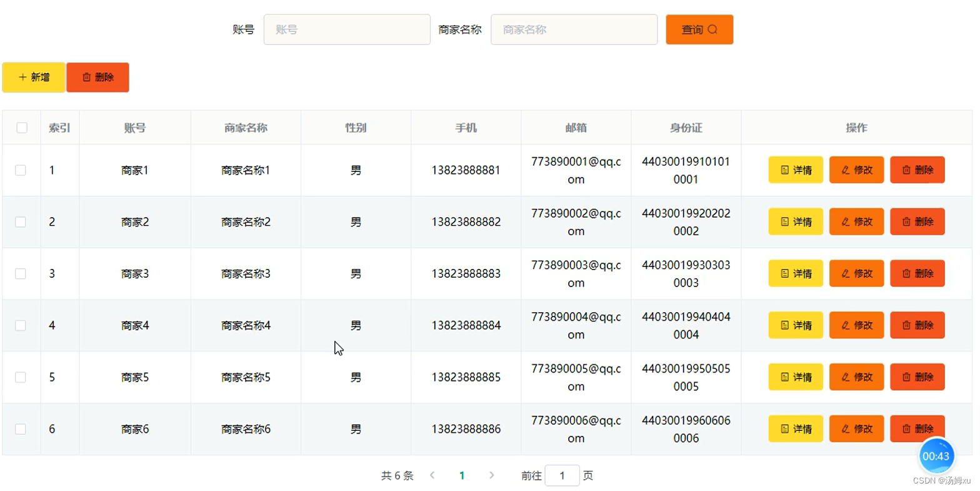Click the 手机 column header

click(x=466, y=128)
